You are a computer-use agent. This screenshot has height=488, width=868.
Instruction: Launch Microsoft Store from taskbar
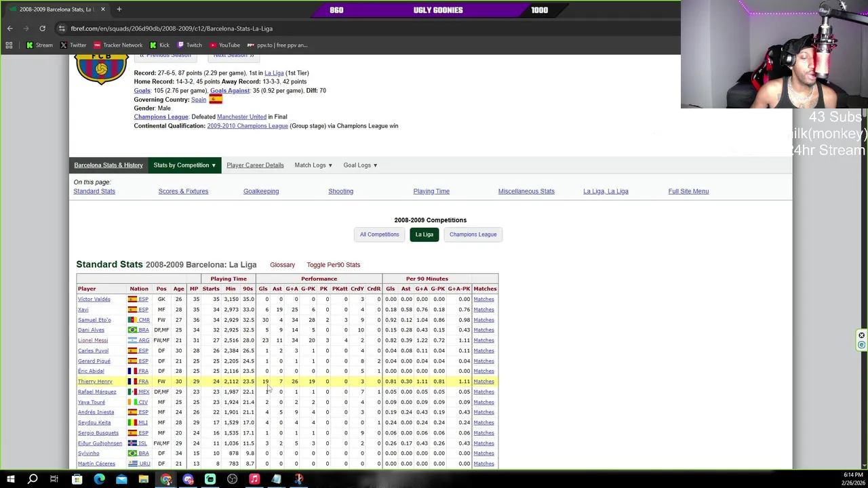point(77,479)
